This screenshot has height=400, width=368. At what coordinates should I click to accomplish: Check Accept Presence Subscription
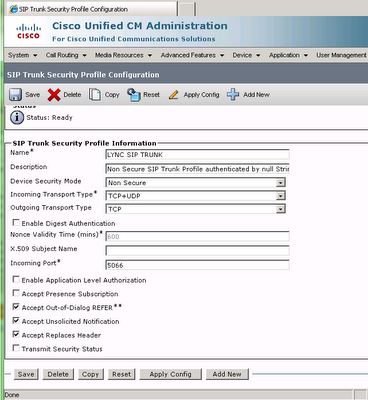click(16, 293)
